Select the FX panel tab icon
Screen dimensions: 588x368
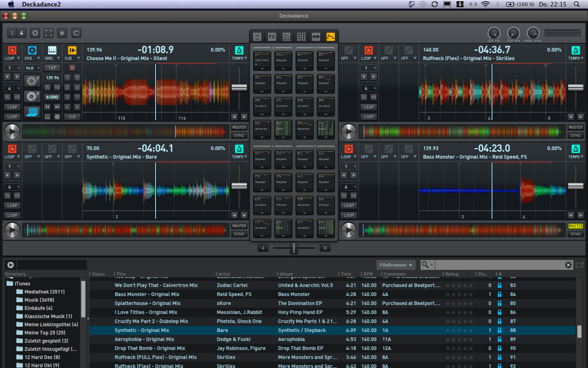[x=272, y=37]
